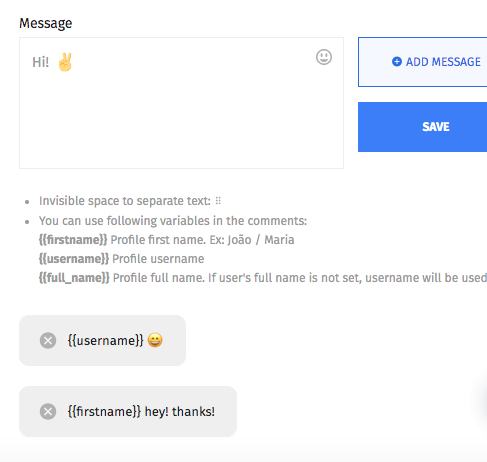Click the {{full_name}} variable in hints

pos(74,278)
